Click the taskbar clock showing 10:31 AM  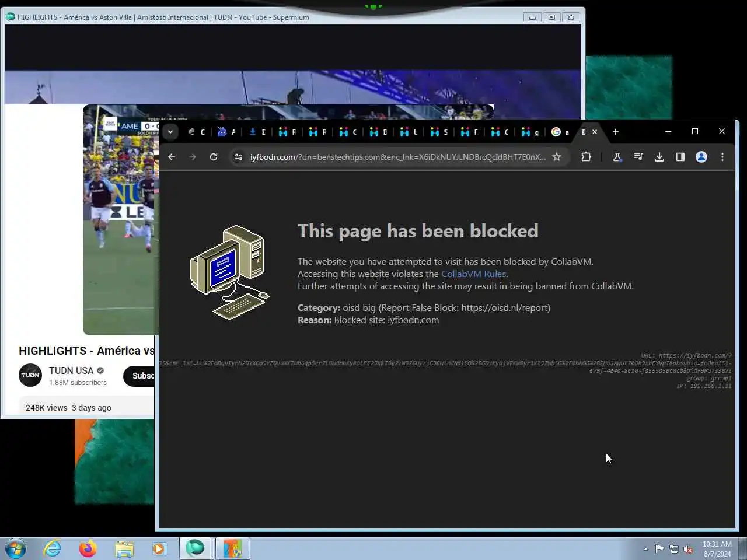[x=717, y=549]
